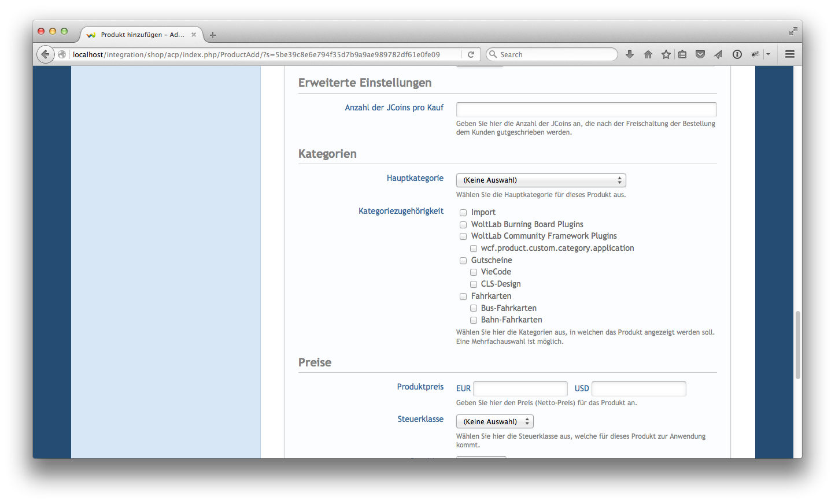Click the EUR price input field
The width and height of the screenshot is (835, 504).
click(520, 389)
